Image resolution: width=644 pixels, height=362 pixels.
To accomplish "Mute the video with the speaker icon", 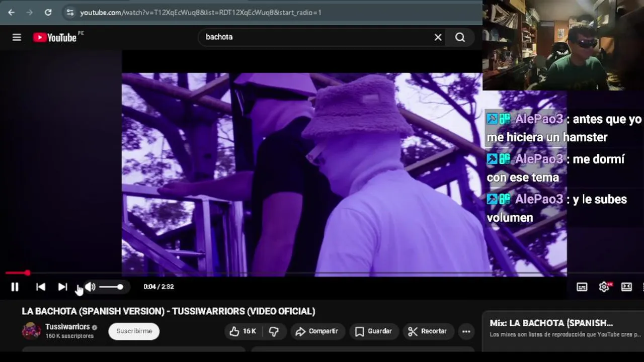I will point(90,287).
